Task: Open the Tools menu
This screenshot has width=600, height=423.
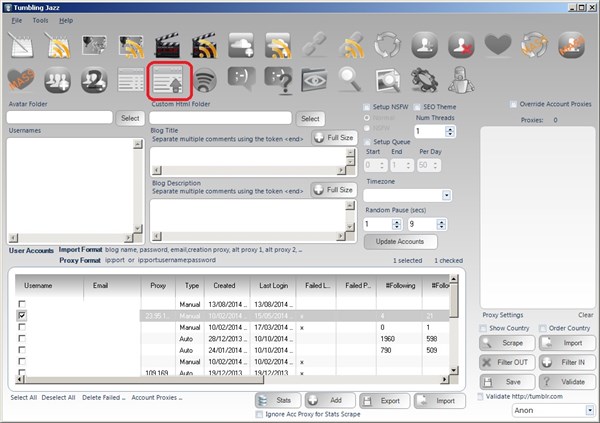Action: (40, 21)
